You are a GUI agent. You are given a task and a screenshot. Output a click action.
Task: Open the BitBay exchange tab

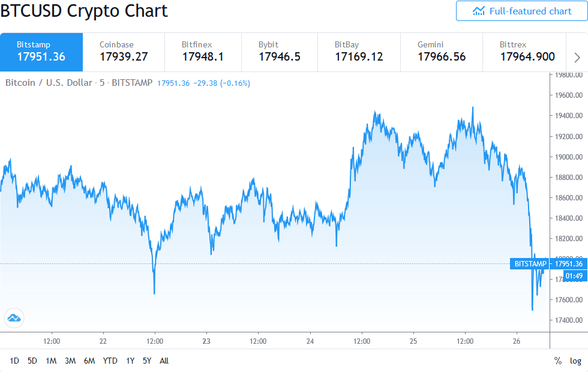358,52
